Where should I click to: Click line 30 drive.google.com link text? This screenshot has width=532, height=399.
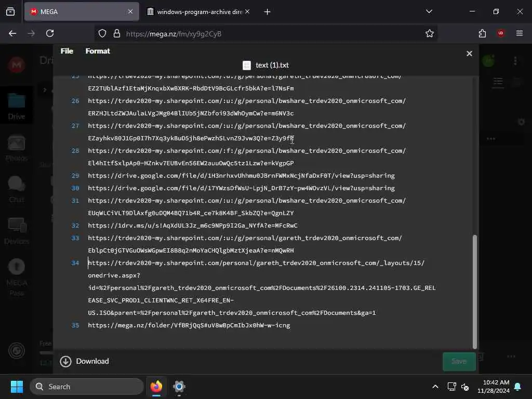tap(241, 188)
